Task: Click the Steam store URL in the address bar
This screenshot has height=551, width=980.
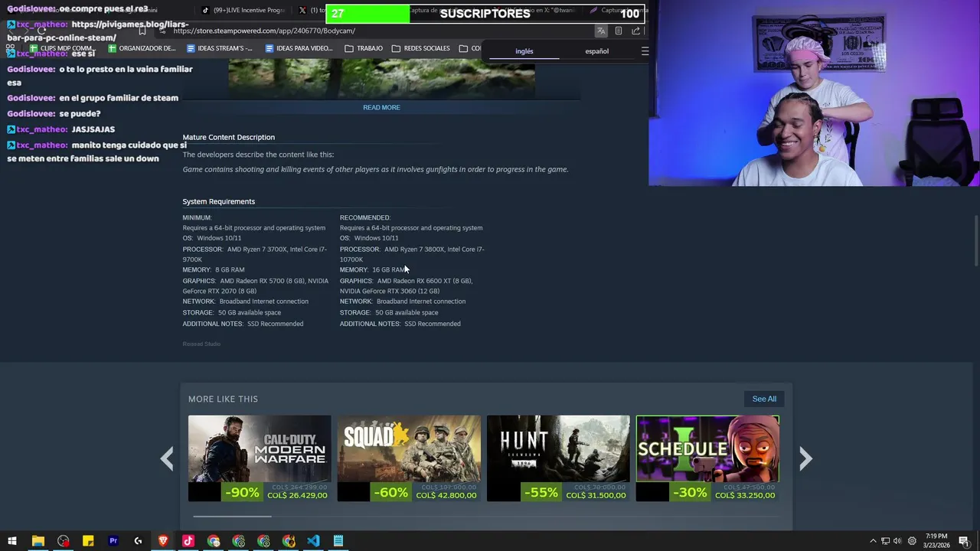Action: (264, 31)
